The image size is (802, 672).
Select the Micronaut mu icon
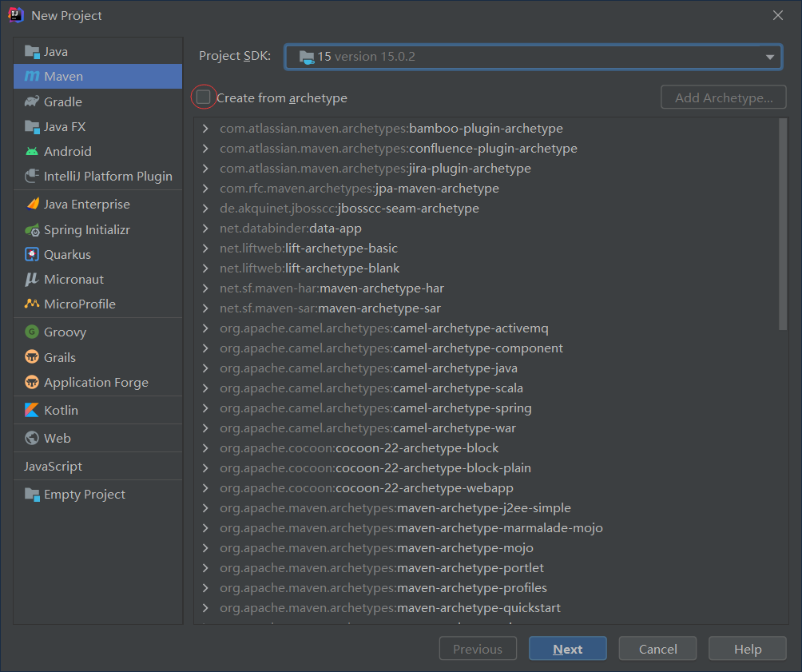pyautogui.click(x=32, y=279)
